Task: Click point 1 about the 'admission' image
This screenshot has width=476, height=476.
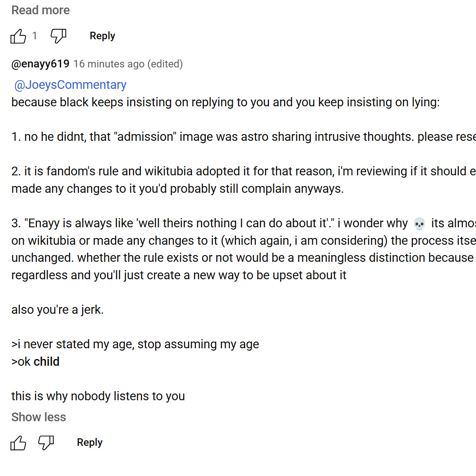Action: point(244,137)
